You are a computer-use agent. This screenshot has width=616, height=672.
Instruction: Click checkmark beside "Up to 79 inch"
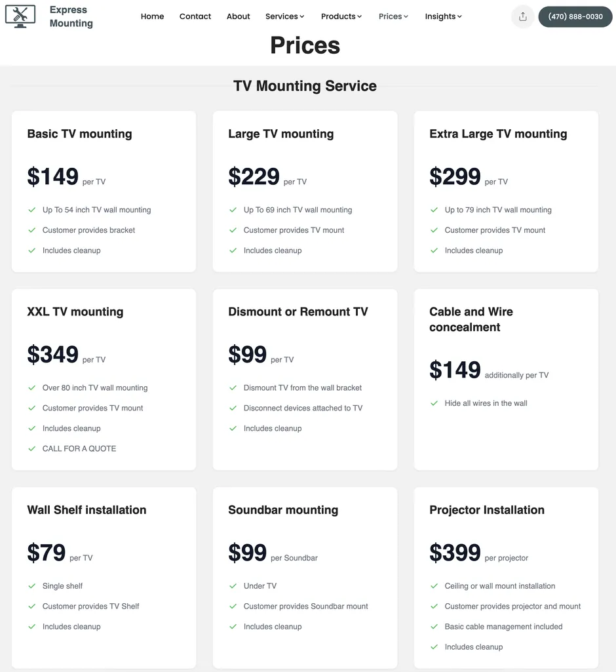(x=434, y=210)
